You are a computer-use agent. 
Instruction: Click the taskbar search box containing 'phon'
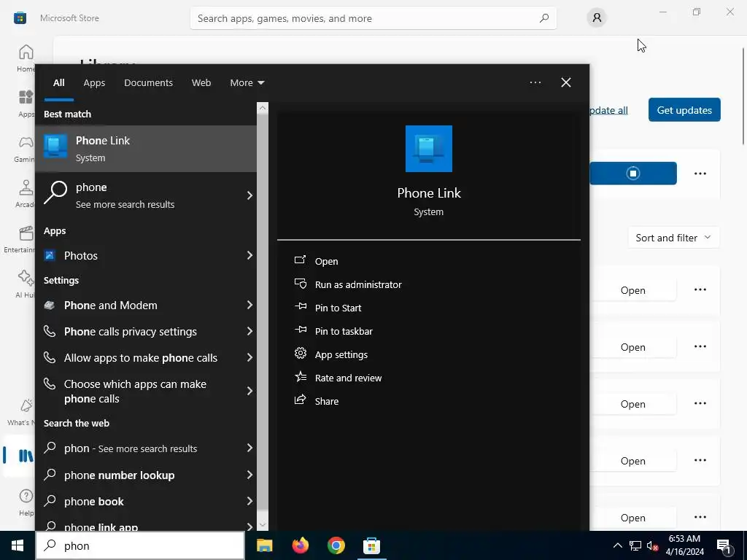(x=140, y=545)
